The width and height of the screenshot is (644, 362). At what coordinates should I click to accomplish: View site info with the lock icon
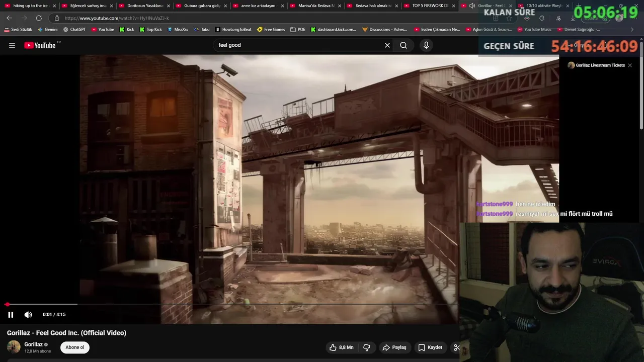[57, 18]
